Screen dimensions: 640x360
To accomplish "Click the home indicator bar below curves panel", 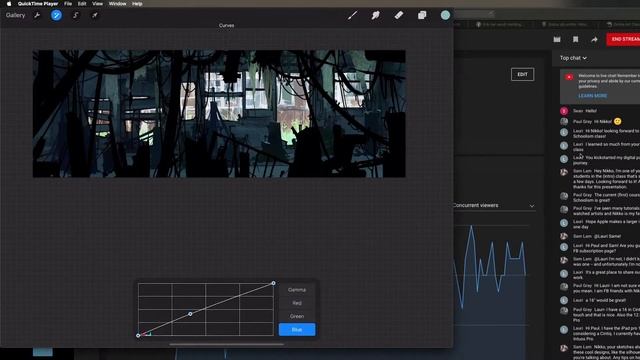I will point(227,344).
